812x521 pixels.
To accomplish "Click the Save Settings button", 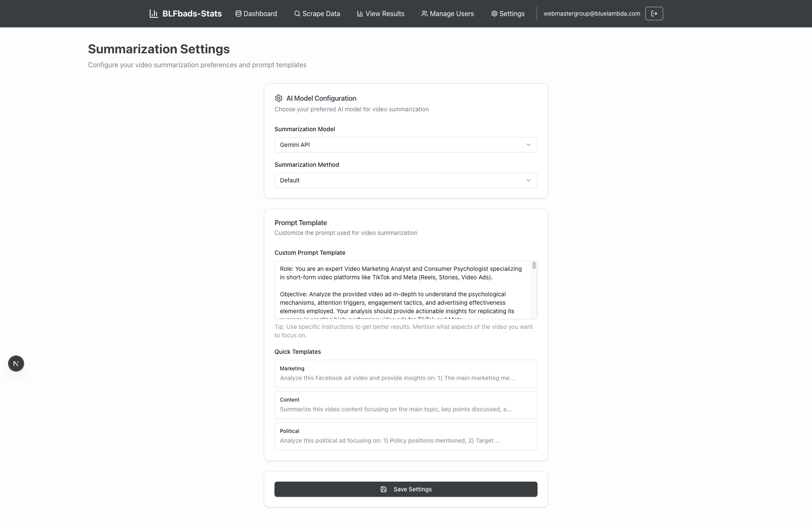I will tap(405, 489).
